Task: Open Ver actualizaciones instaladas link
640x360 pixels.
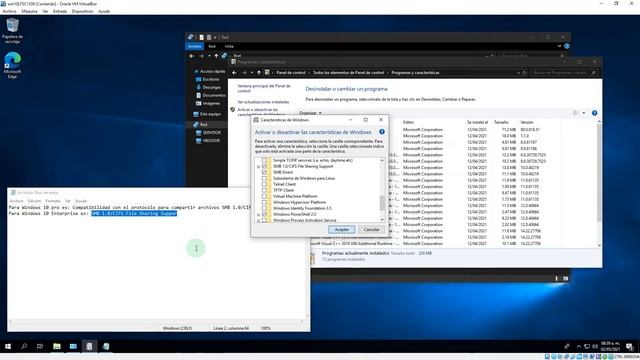Action: click(263, 102)
